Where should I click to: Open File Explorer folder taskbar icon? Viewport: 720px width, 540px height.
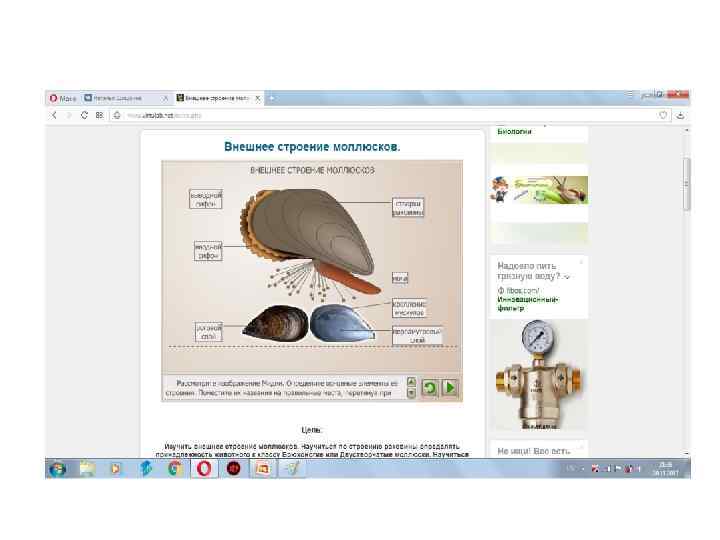click(x=87, y=468)
